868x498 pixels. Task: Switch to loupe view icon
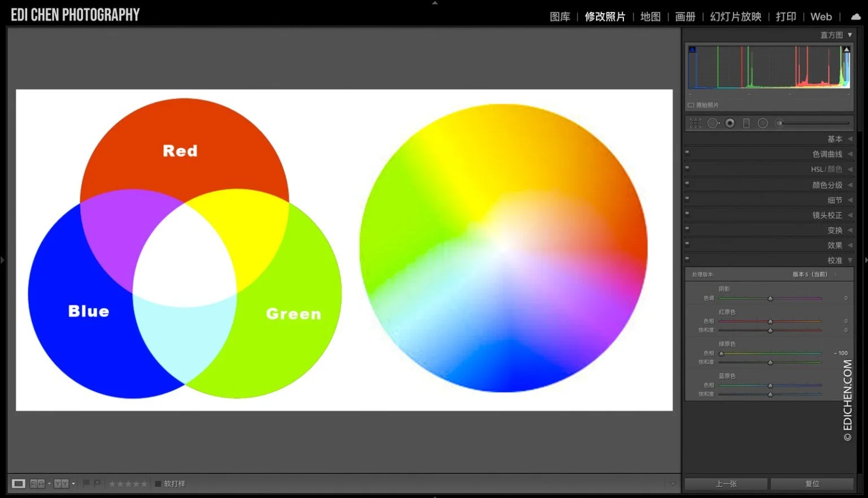[x=19, y=484]
